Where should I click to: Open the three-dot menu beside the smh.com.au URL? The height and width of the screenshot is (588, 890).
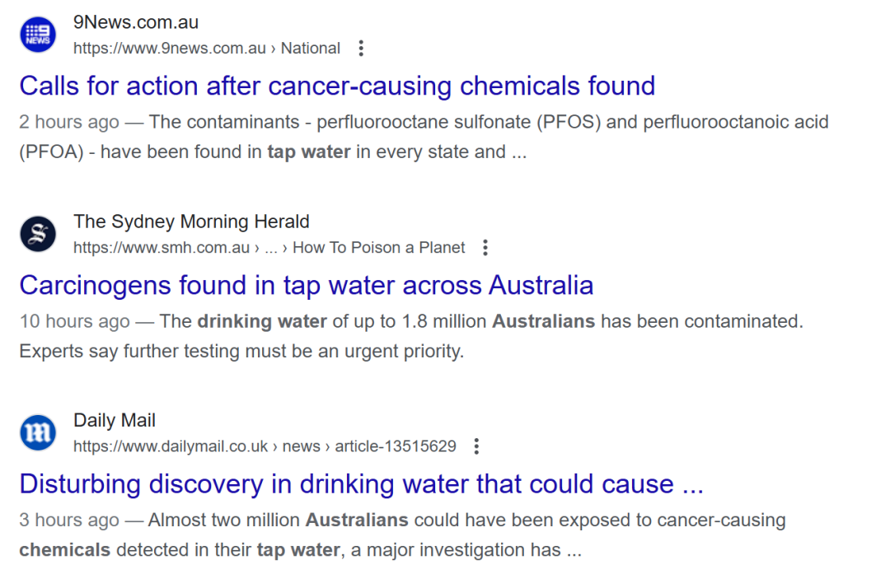pos(485,248)
